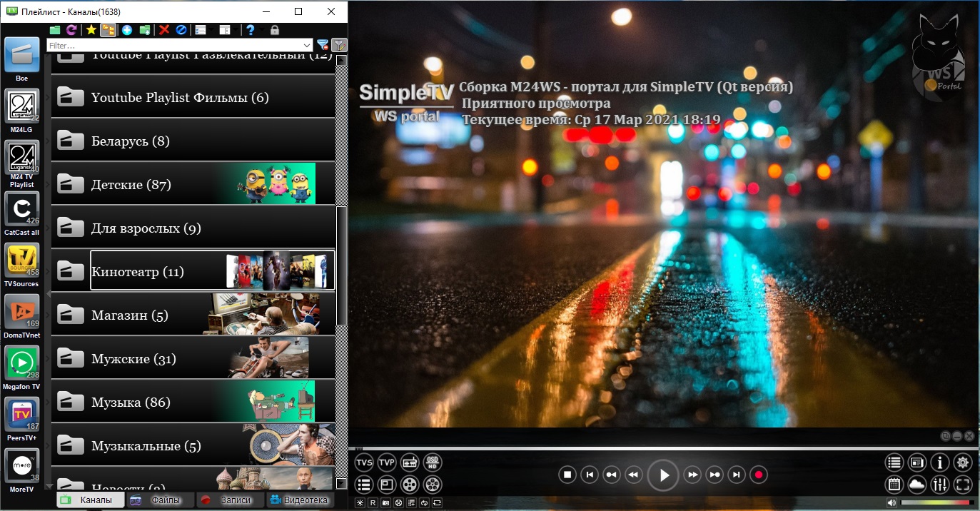
Task: Open the info icon in player
Action: 940,462
